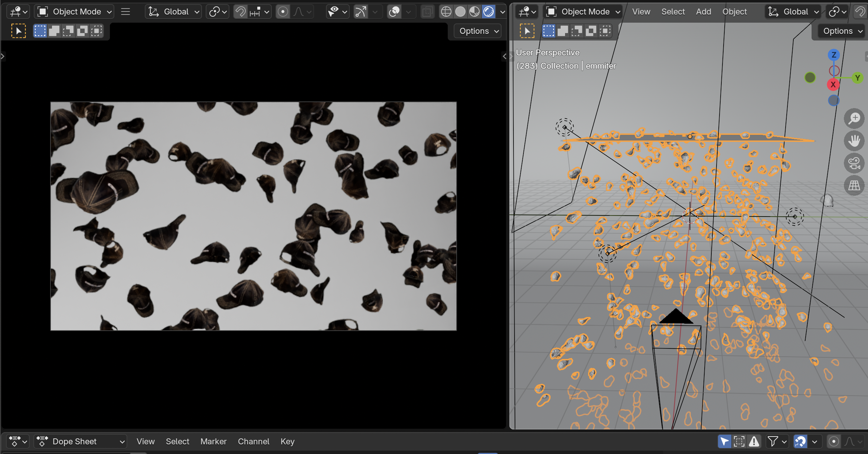Open the Marker menu in Dope Sheet

click(213, 441)
